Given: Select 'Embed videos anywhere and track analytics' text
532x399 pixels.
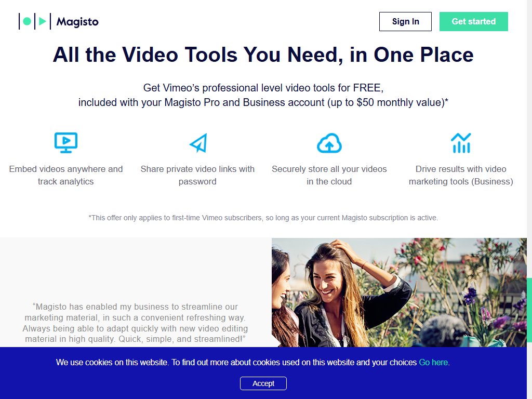Looking at the screenshot, I should coord(66,175).
